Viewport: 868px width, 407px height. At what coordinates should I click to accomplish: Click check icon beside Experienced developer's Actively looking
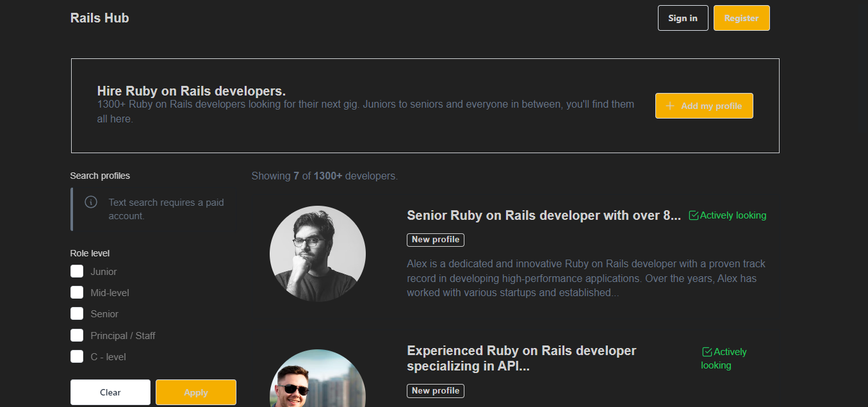[707, 352]
